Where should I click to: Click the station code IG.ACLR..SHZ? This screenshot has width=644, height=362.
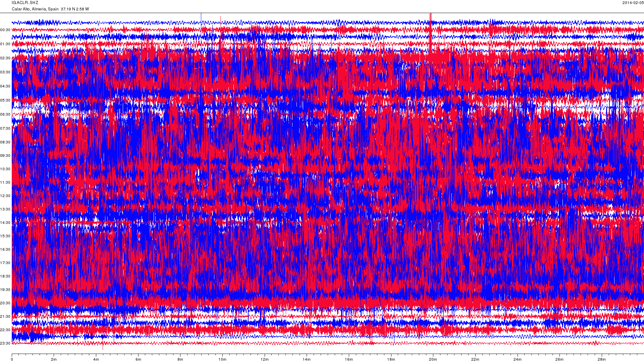click(x=25, y=3)
